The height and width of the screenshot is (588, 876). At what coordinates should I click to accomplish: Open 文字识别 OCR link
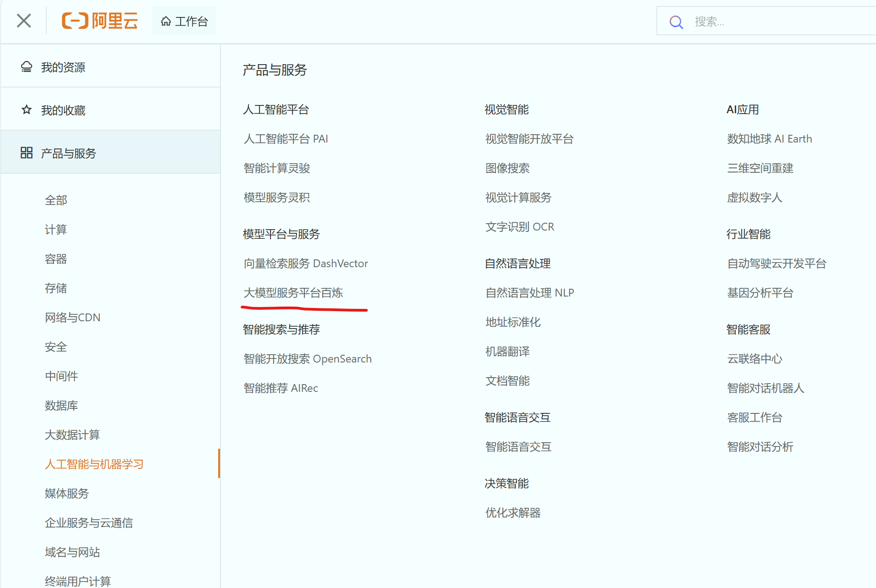tap(520, 226)
